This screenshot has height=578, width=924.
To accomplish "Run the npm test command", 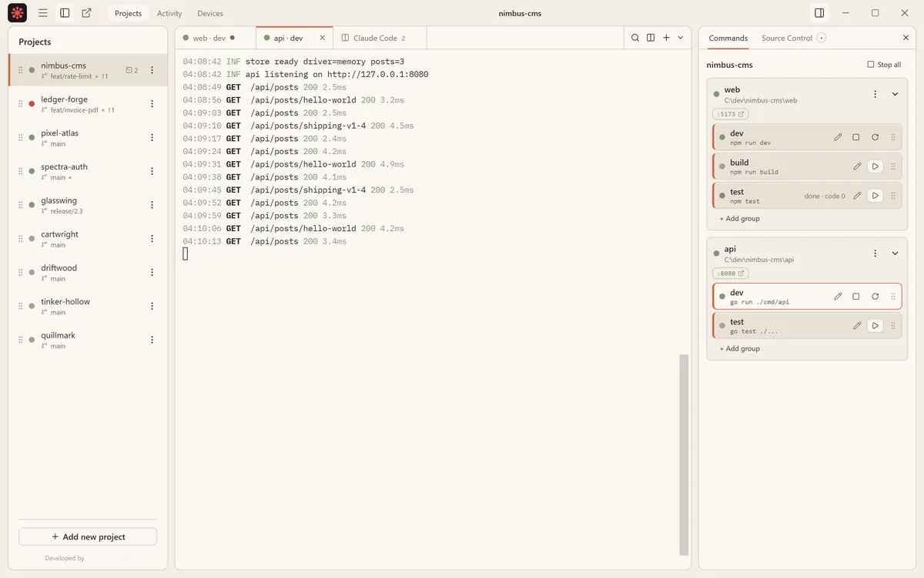I will point(875,196).
